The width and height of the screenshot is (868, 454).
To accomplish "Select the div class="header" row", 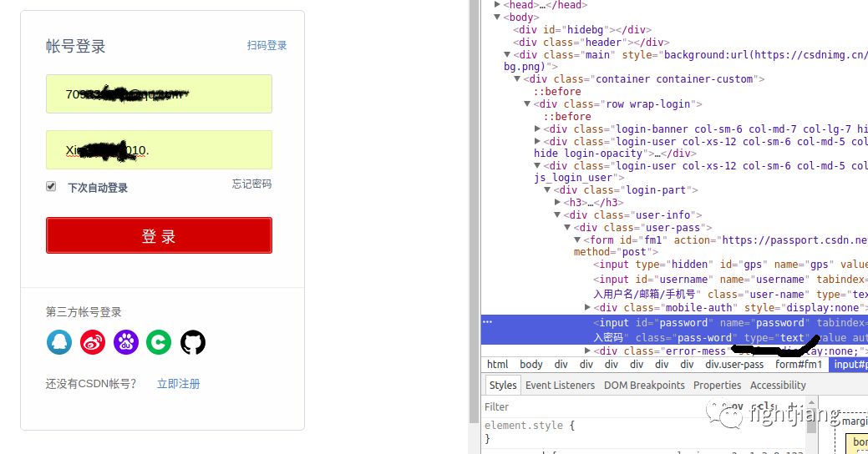I will [x=591, y=42].
